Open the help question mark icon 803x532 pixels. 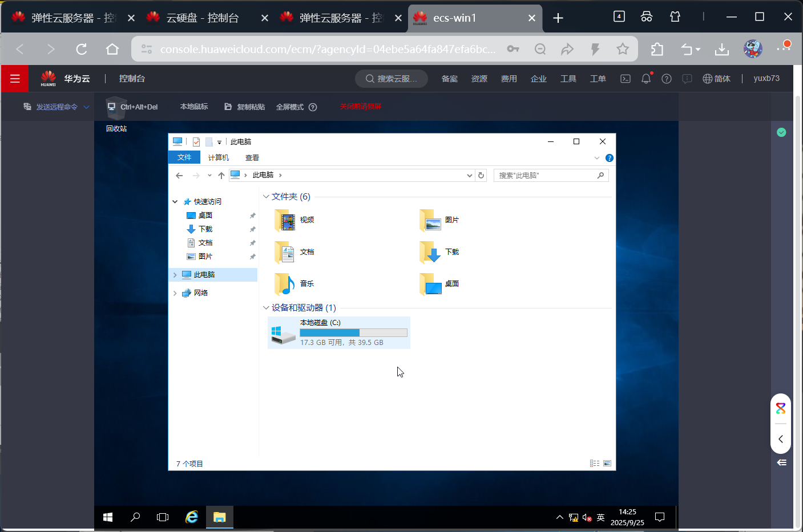click(x=667, y=79)
